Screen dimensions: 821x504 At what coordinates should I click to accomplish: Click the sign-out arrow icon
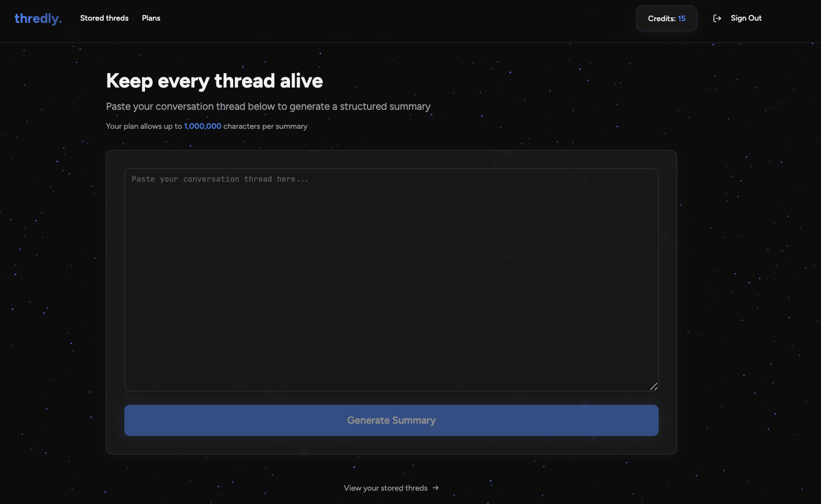717,18
